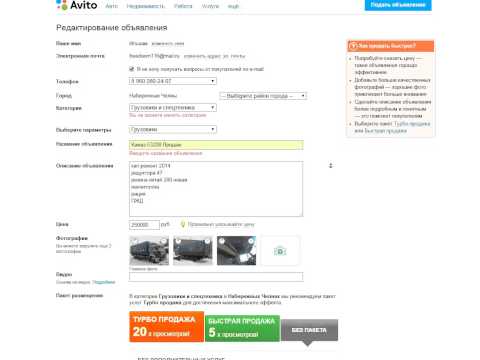Click the change e-mail address link
Image resolution: width=480 pixels, height=360 pixels.
tap(214, 56)
